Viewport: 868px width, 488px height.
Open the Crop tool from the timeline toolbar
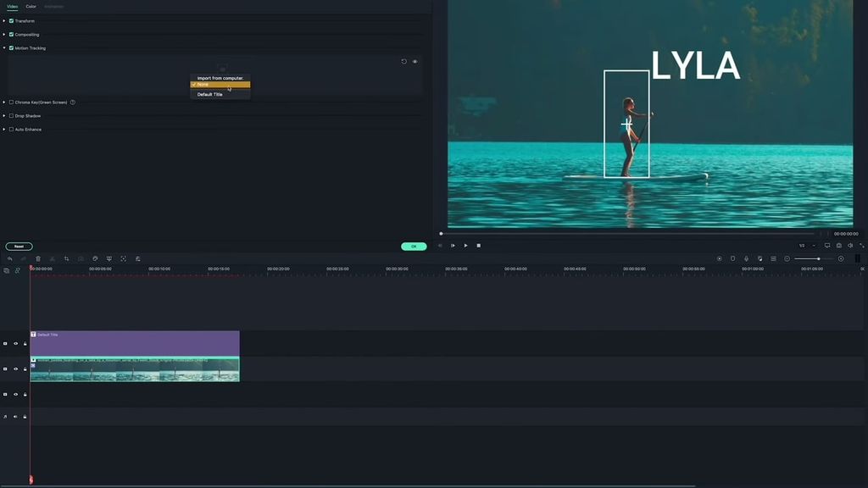[x=66, y=258]
